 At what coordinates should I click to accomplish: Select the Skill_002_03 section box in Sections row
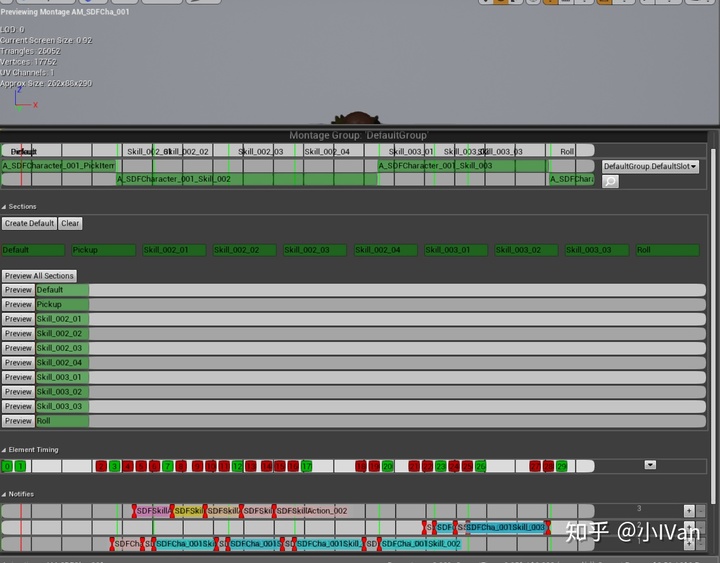(315, 250)
